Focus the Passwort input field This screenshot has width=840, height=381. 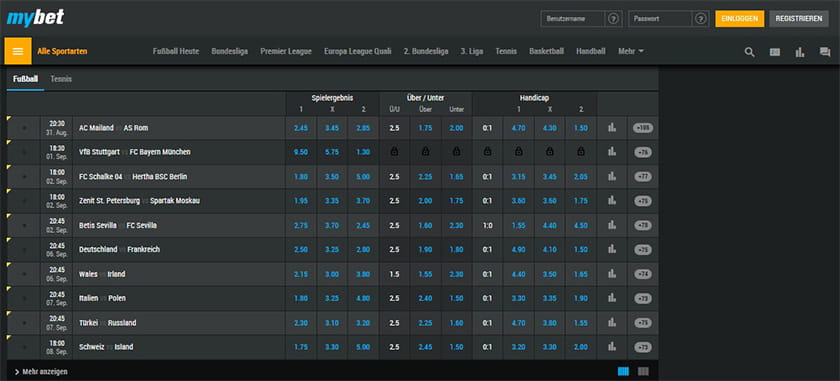click(x=660, y=19)
